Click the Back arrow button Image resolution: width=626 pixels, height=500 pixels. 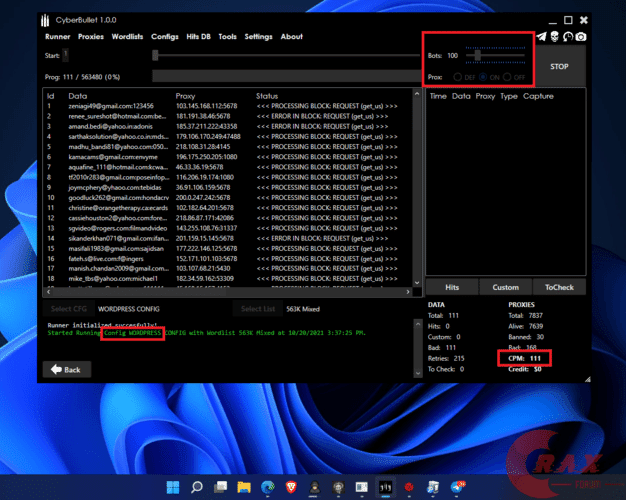click(67, 369)
